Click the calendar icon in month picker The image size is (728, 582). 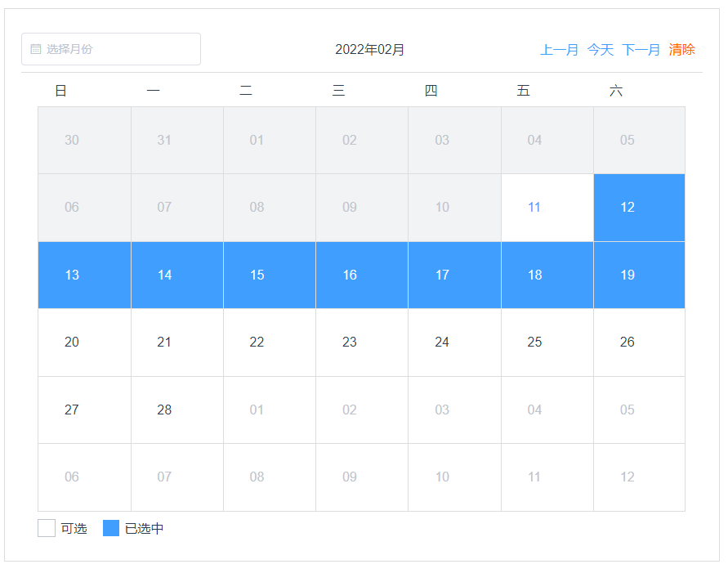(36, 49)
